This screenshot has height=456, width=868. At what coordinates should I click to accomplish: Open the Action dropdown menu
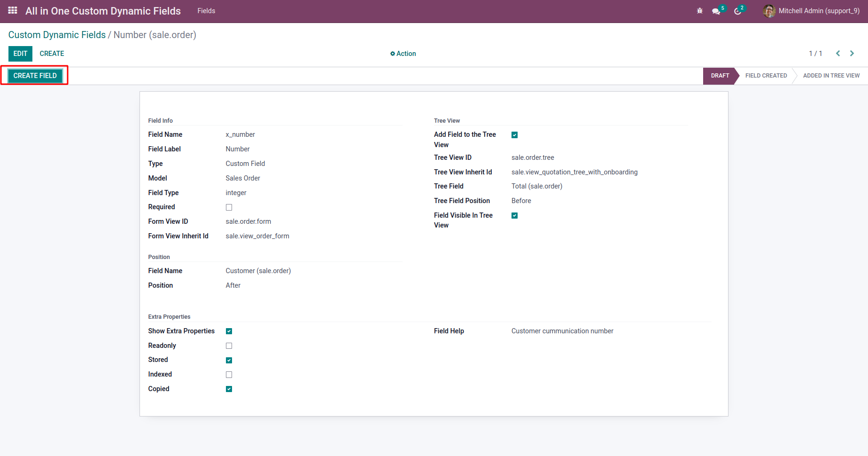(403, 54)
